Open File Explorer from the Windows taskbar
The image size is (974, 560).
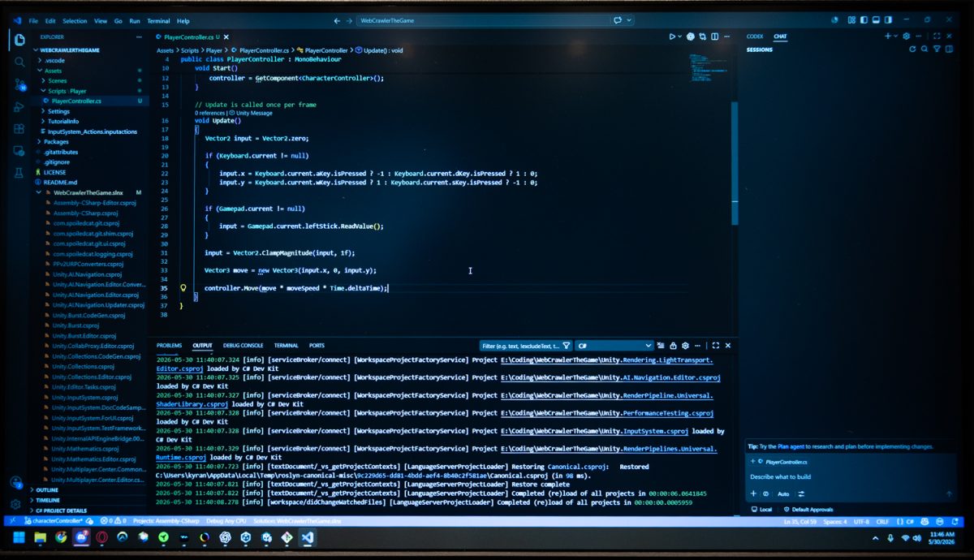[40, 537]
